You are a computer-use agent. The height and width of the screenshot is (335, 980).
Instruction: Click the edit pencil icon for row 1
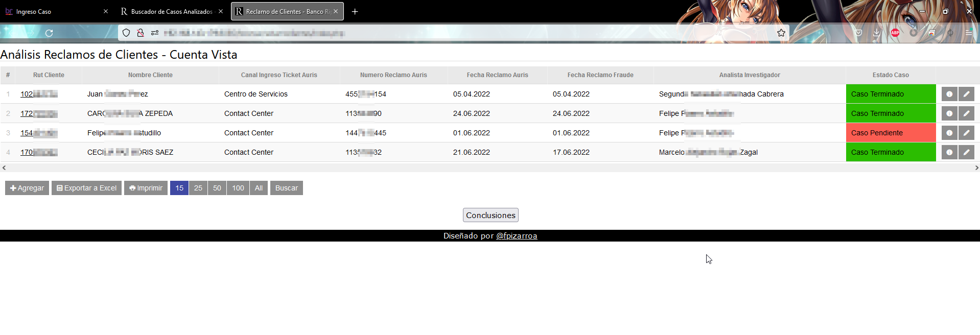click(966, 94)
